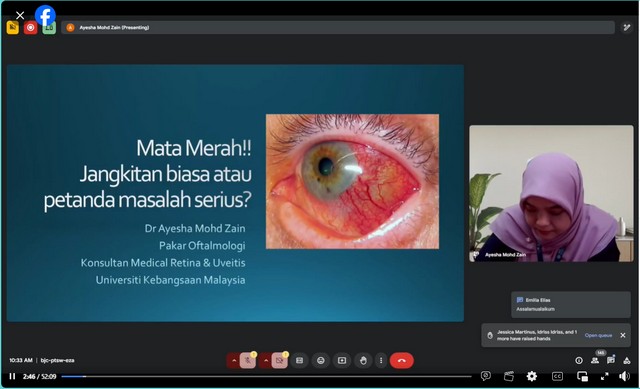Open the emoji reactions button

pyautogui.click(x=320, y=360)
